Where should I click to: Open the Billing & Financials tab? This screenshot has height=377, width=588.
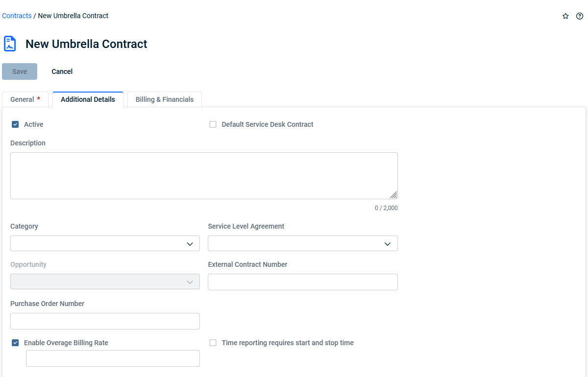coord(165,99)
